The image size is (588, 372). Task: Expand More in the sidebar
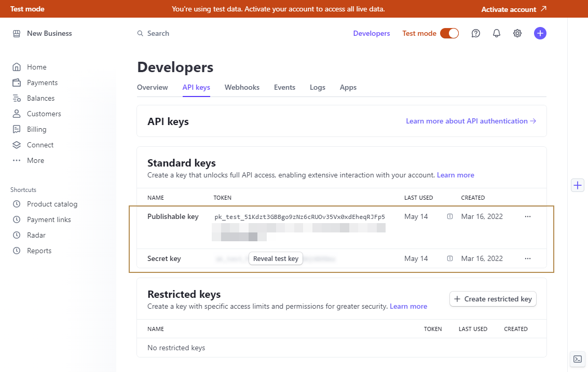(x=35, y=160)
